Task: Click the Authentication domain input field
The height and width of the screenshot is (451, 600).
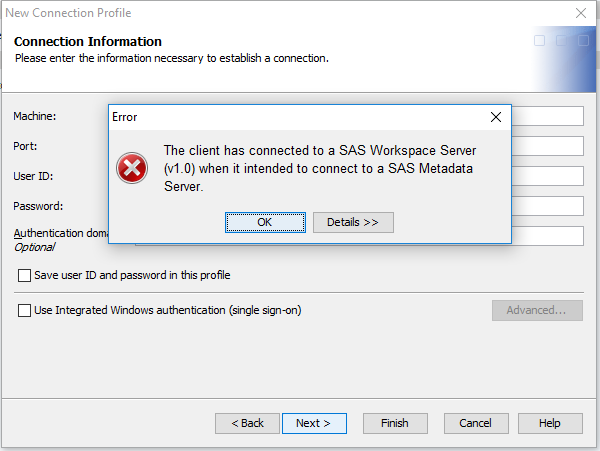Action: (x=548, y=236)
